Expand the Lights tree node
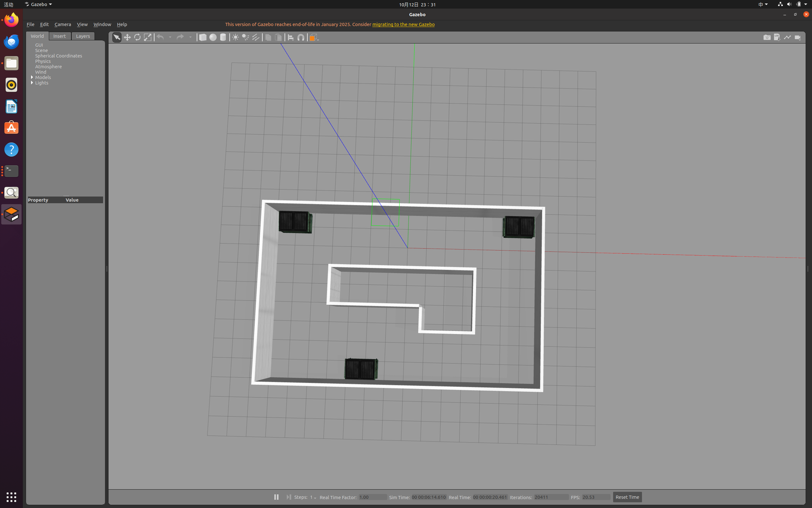This screenshot has width=812, height=508. click(x=32, y=83)
